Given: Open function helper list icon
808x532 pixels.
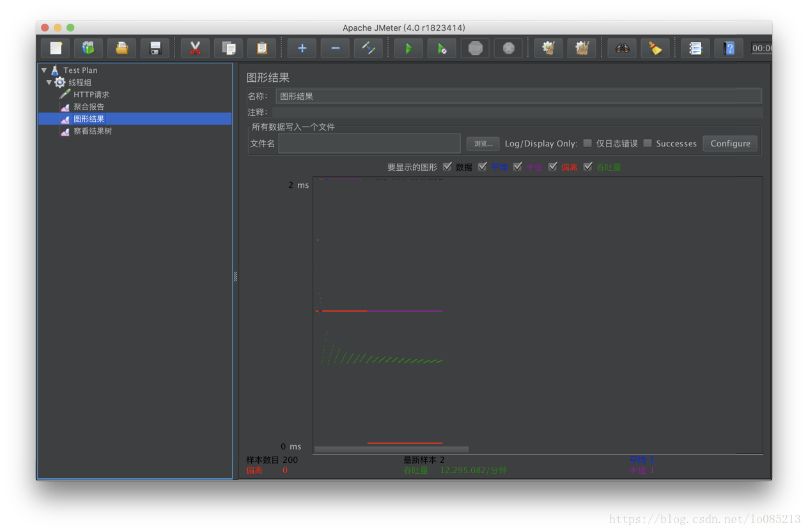Looking at the screenshot, I should pos(695,48).
